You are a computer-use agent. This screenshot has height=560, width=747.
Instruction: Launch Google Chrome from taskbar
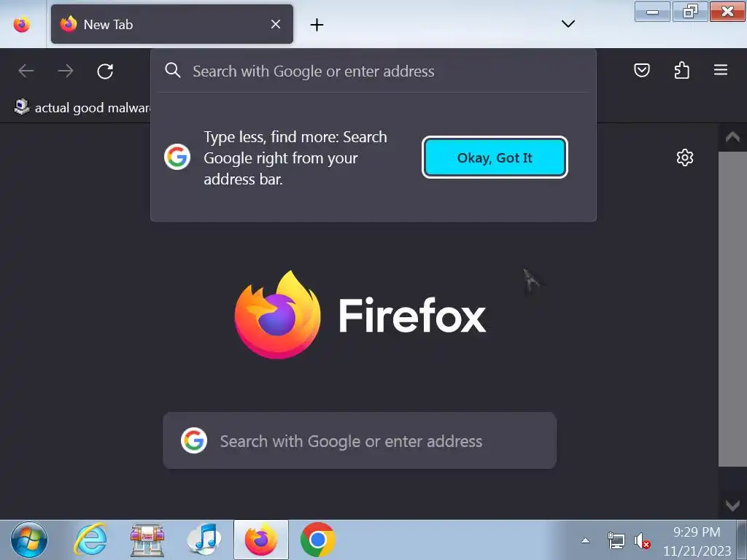click(318, 540)
